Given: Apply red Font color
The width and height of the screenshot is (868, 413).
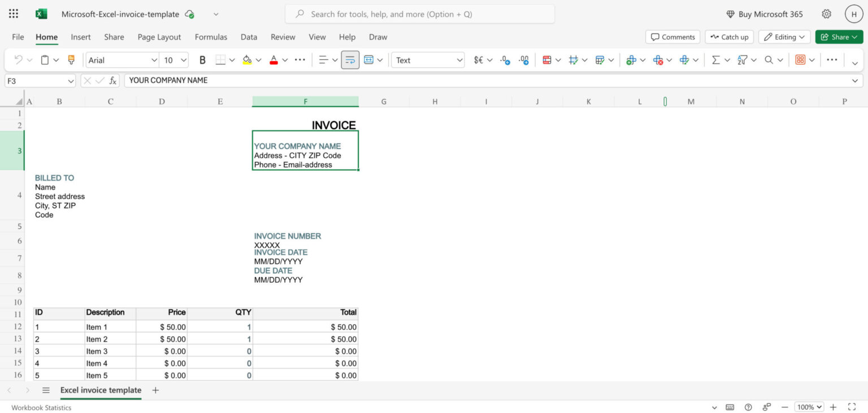Looking at the screenshot, I should pyautogui.click(x=273, y=59).
